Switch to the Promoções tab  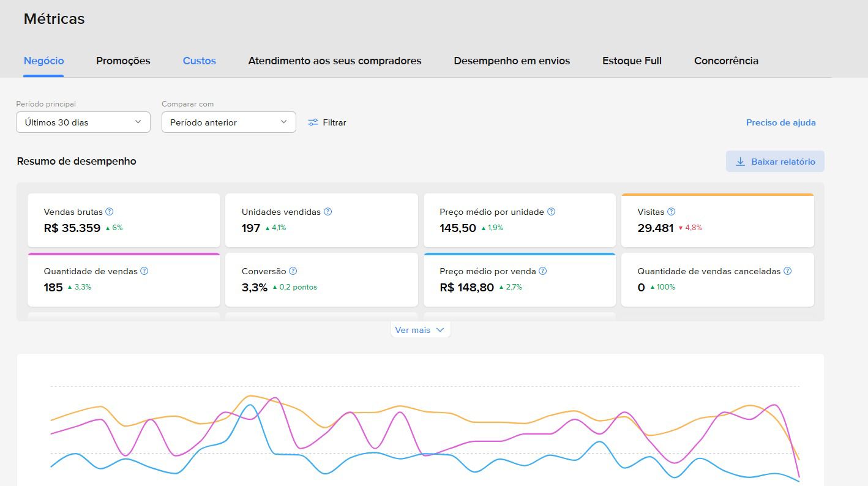(122, 61)
